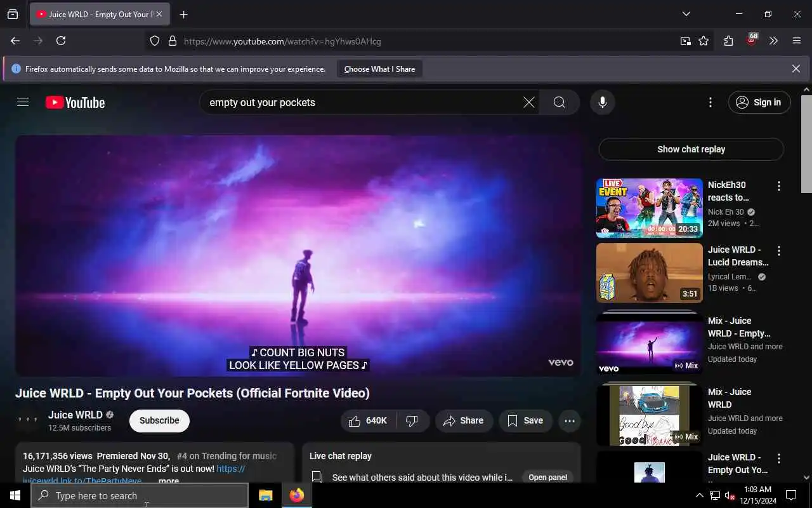Open options for Juice WRLD - Empty Out video
The height and width of the screenshot is (508, 812).
[x=778, y=458]
